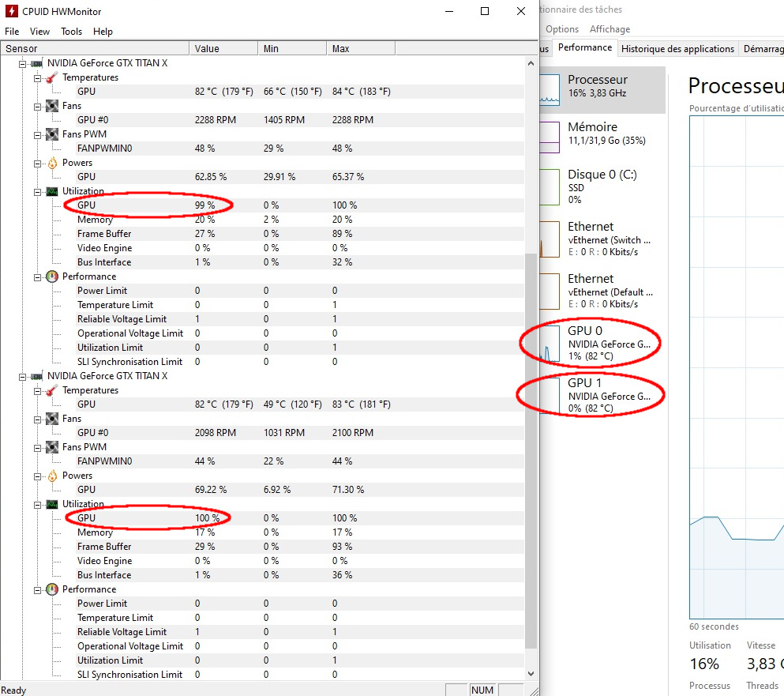Open Historique des applications tab
This screenshot has width=784, height=696.
(677, 48)
